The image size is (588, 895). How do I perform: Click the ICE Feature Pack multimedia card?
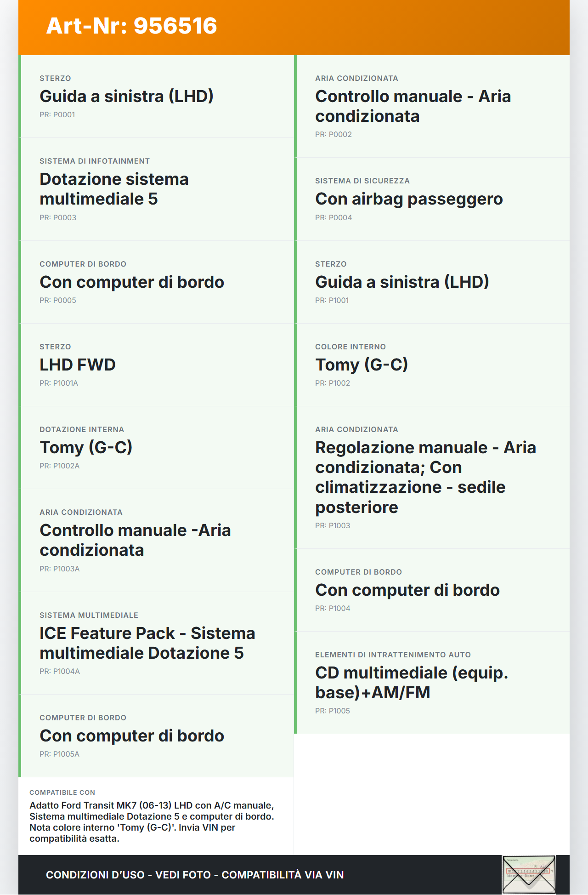tap(156, 643)
